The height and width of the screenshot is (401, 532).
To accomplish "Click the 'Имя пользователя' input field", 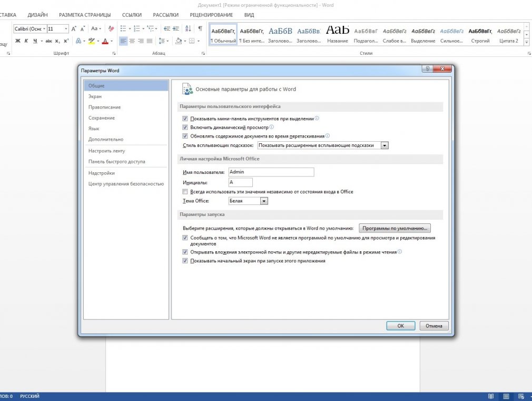I will tap(271, 172).
